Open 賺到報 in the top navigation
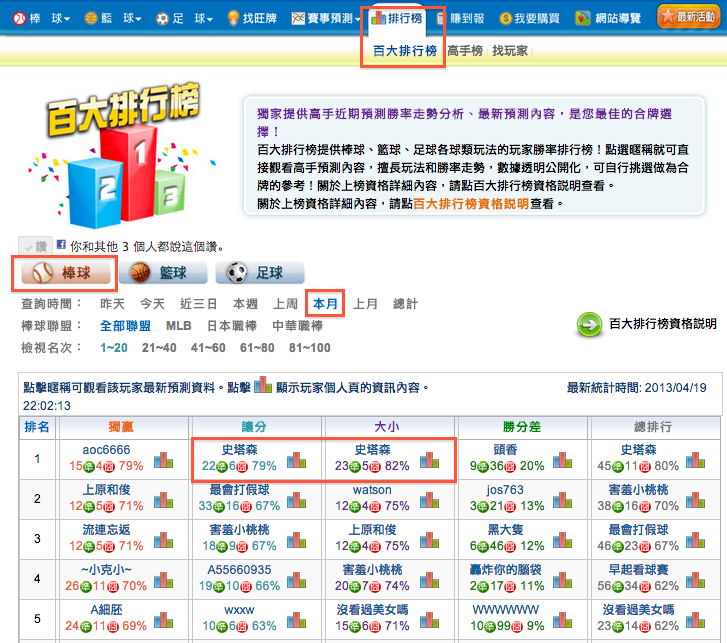Viewport: 727px width, 643px height. click(461, 19)
